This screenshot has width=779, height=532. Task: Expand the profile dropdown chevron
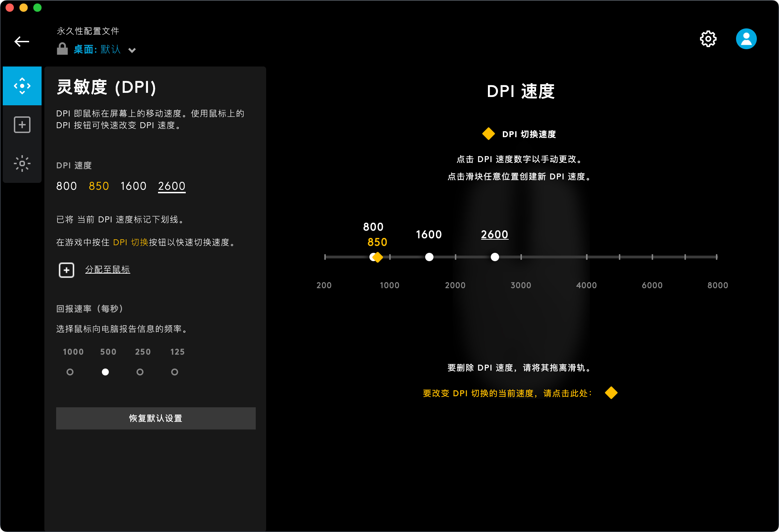[x=132, y=51]
